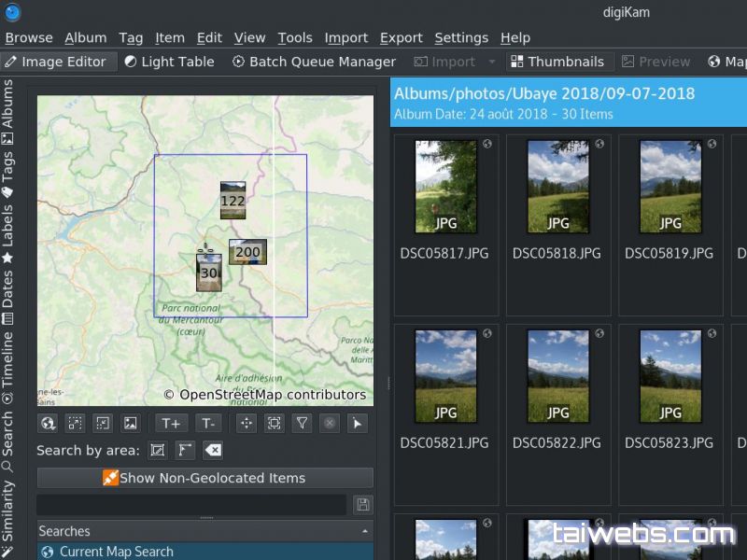The image size is (747, 560).
Task: Toggle map thumbnail preview display
Action: point(131,423)
